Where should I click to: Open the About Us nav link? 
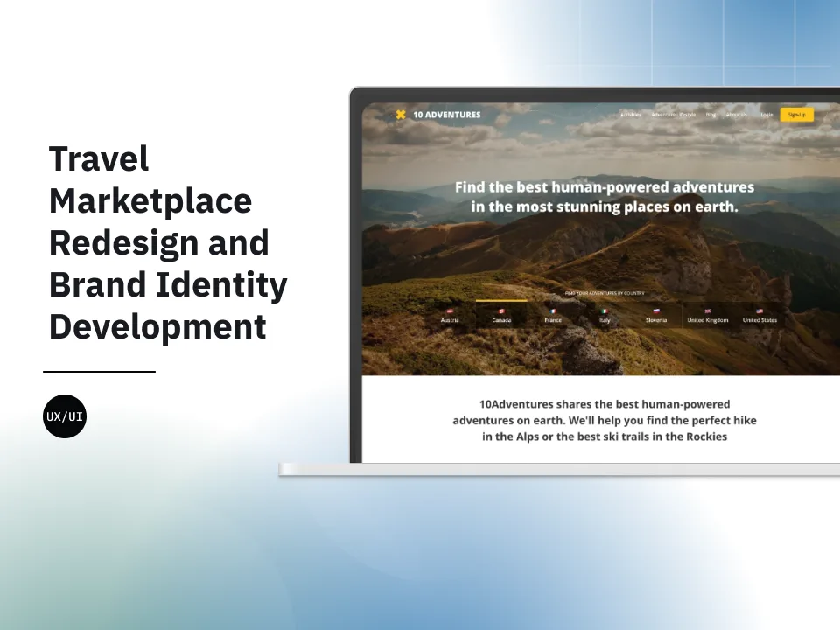[737, 115]
